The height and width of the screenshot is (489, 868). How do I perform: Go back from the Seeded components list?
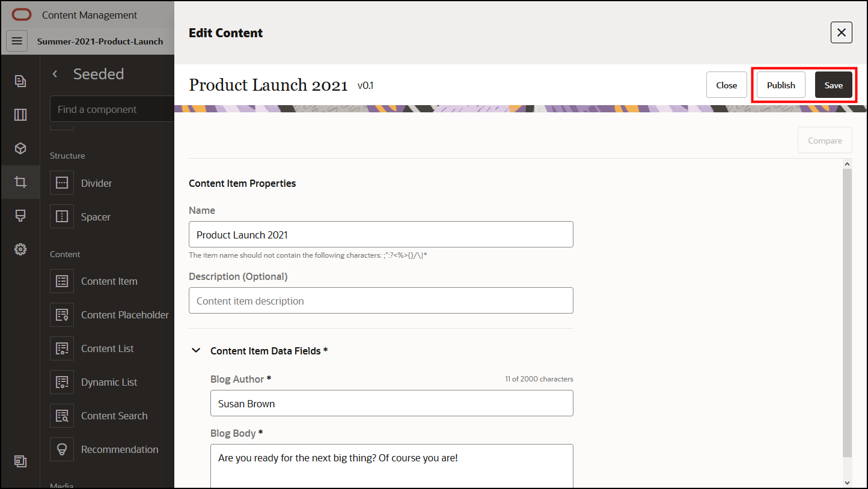click(x=55, y=74)
